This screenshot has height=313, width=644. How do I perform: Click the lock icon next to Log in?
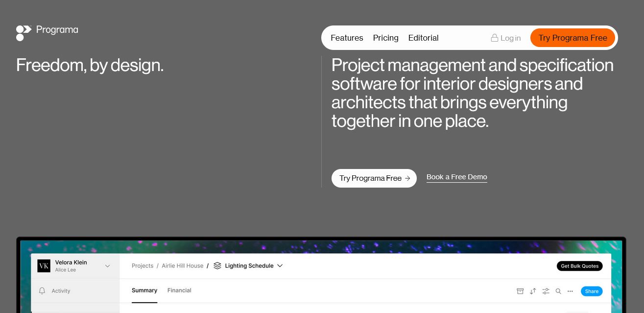tap(495, 38)
